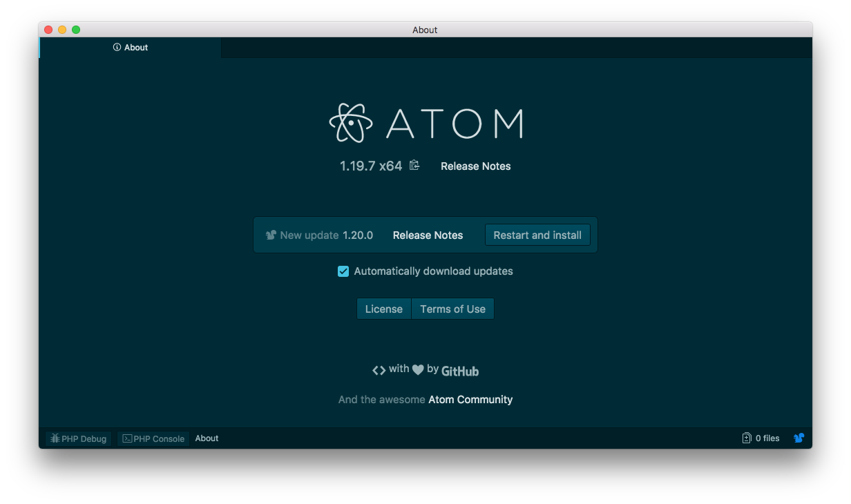Click About label in status bar
Image resolution: width=851 pixels, height=504 pixels.
click(207, 438)
